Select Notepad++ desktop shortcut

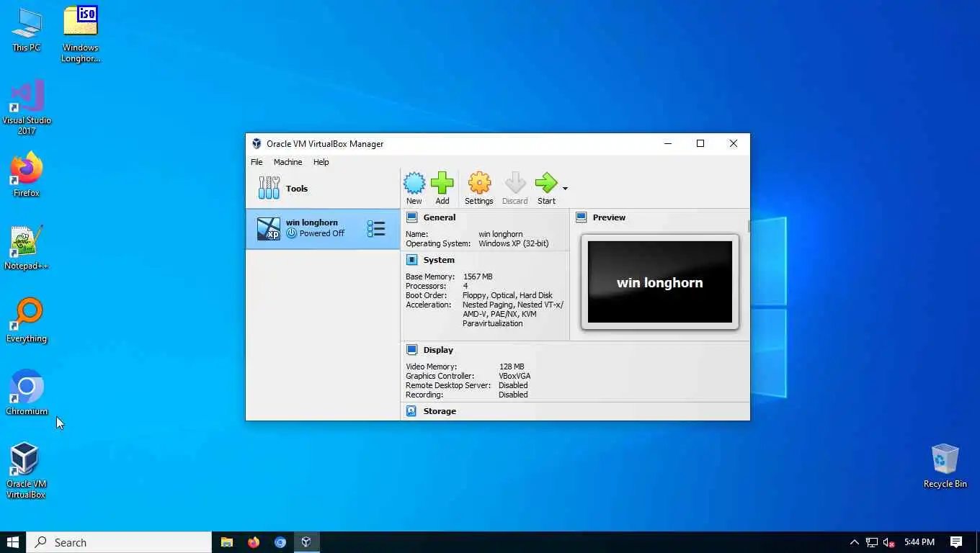pyautogui.click(x=27, y=248)
